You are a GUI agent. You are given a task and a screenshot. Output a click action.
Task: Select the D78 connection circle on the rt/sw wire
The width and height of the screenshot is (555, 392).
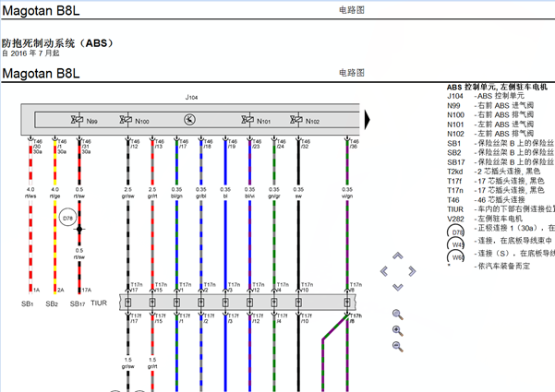point(67,218)
